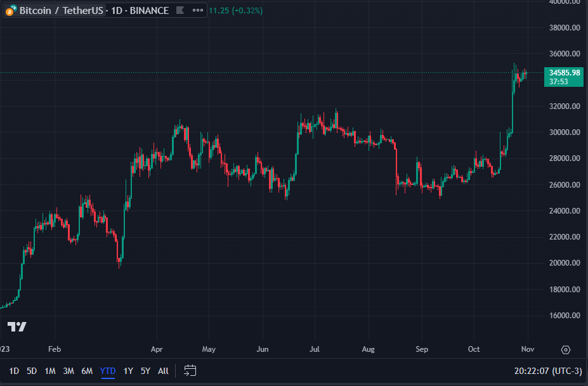Click the Jul label on time axis

coord(314,349)
